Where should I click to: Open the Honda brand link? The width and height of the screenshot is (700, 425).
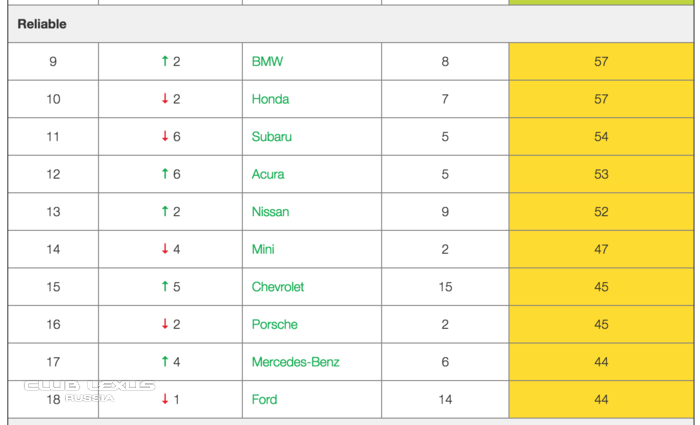click(270, 99)
